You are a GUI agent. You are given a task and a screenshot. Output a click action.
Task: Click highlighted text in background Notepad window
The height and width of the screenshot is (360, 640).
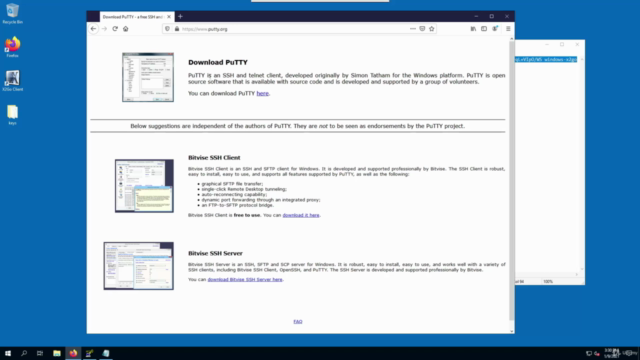click(546, 60)
